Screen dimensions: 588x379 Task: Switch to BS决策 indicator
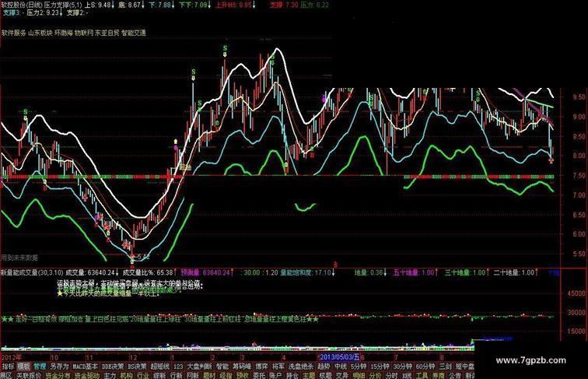click(x=137, y=367)
